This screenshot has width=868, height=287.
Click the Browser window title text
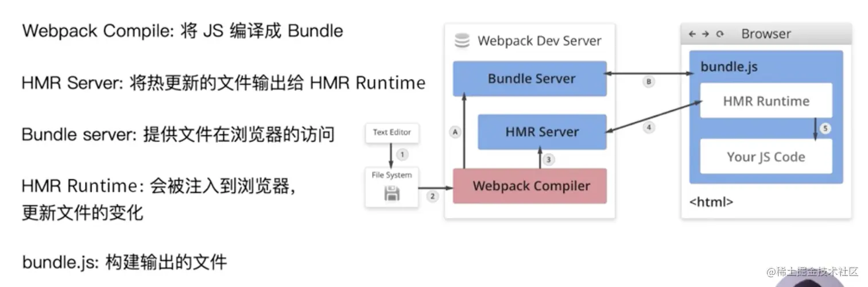766,34
